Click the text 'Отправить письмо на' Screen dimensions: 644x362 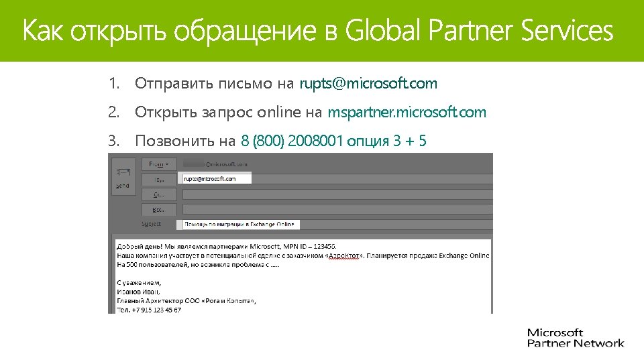click(215, 83)
